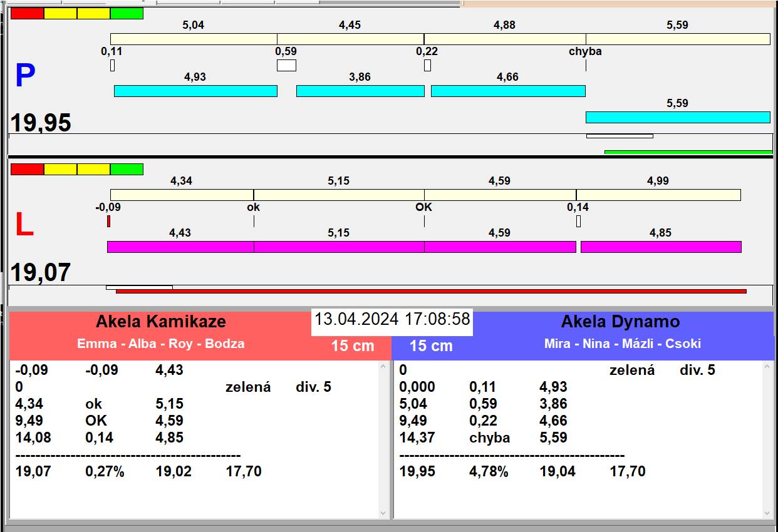
Task: Select the cream split segment labeled 4,45
Action: tap(350, 39)
